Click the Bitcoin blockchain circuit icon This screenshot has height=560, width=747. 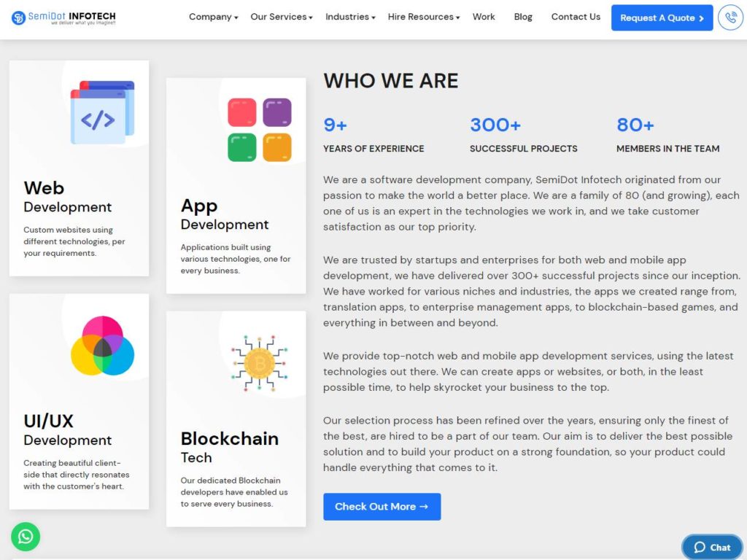click(260, 363)
